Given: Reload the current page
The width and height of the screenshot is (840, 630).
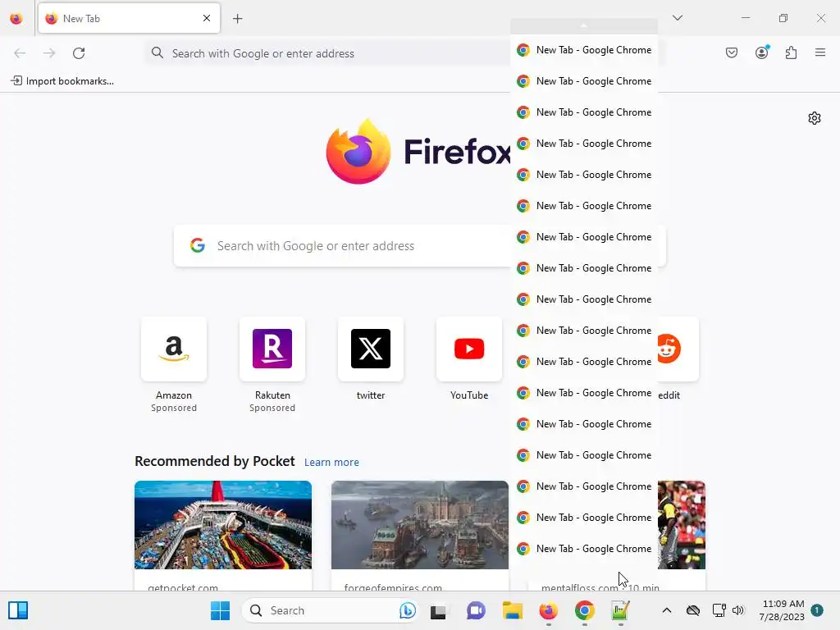Looking at the screenshot, I should (x=79, y=52).
